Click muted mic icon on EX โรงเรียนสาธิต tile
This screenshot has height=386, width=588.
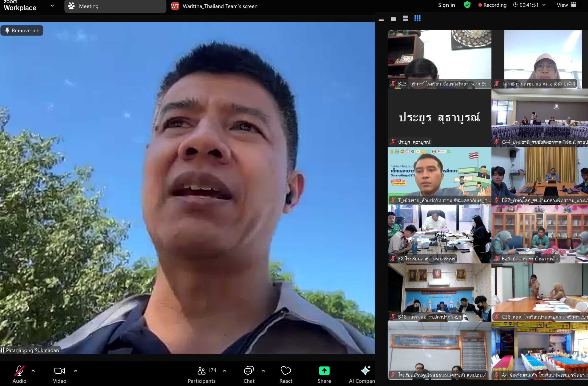(393, 258)
